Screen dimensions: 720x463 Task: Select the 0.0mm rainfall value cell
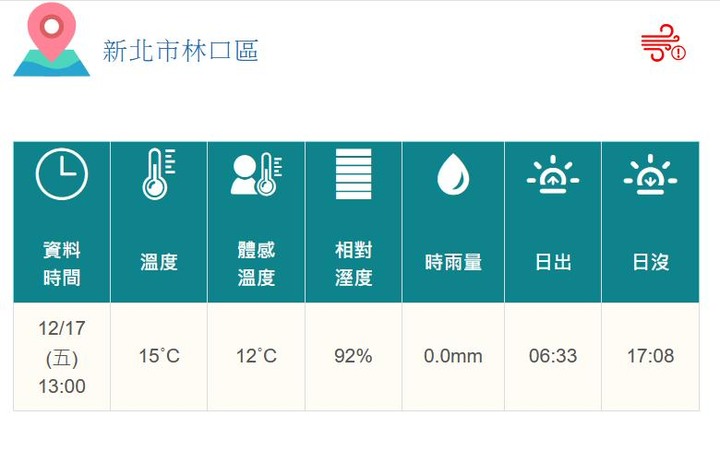click(453, 356)
